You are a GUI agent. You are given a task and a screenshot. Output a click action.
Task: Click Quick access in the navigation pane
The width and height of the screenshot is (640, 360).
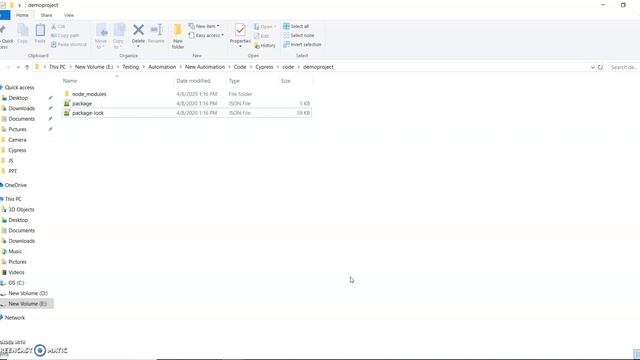[x=19, y=88]
